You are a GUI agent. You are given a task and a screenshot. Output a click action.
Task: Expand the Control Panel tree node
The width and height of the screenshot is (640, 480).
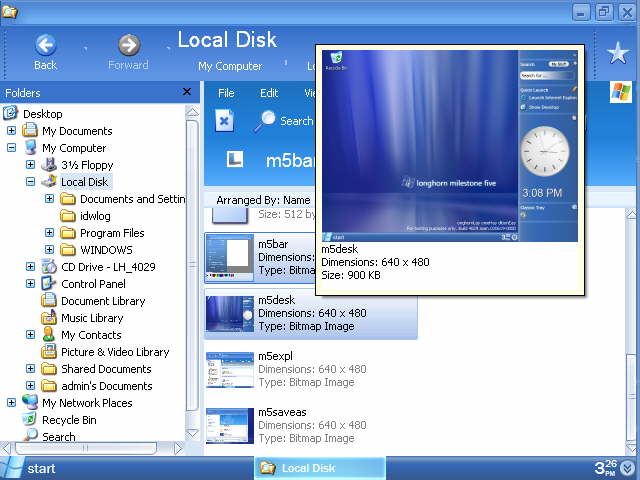(x=30, y=284)
